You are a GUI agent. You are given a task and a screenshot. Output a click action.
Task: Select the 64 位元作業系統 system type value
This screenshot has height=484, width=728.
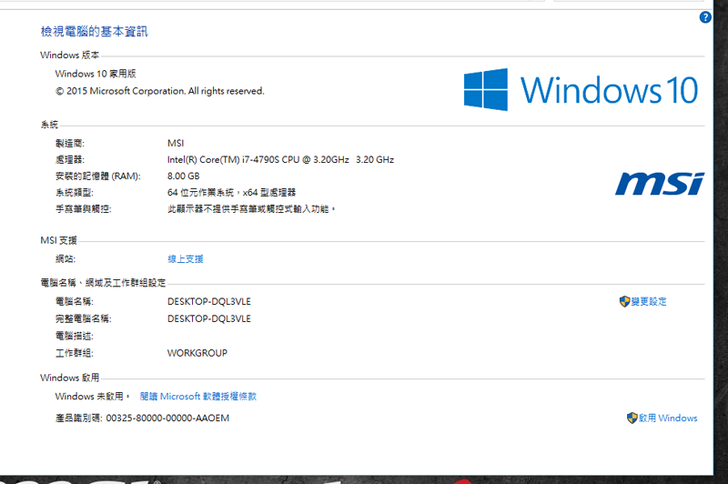point(231,192)
